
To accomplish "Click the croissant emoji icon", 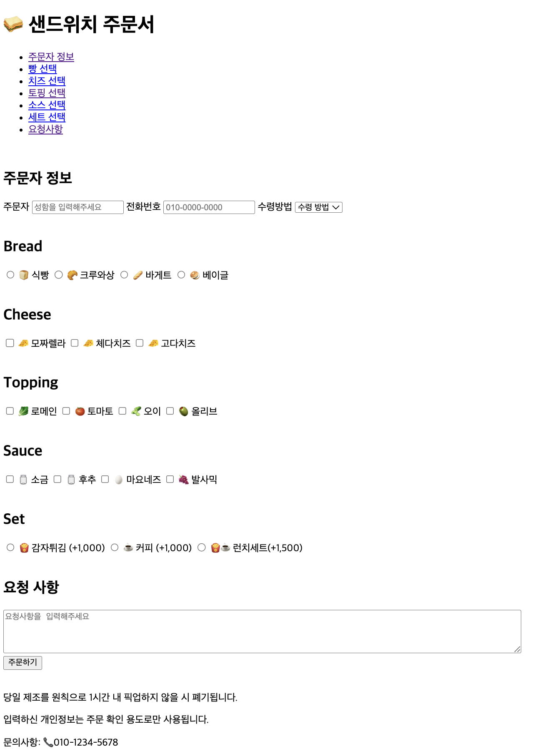I will 72,275.
